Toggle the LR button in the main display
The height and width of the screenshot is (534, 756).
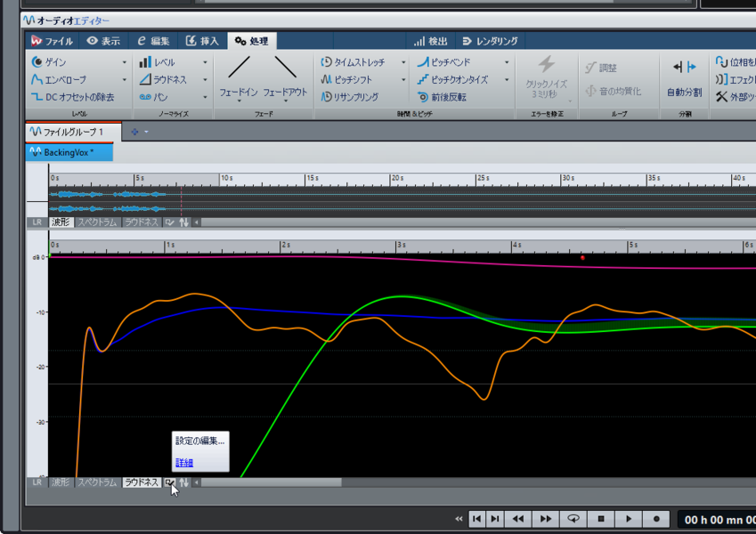pos(37,482)
